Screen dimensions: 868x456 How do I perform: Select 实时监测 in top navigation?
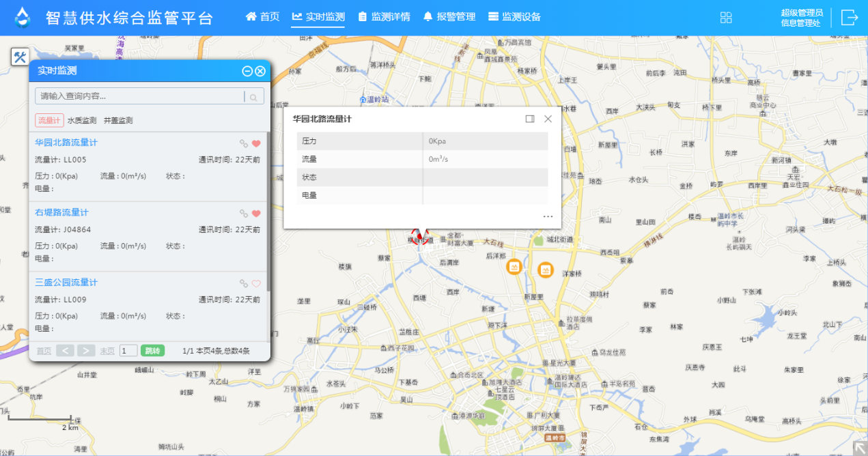pyautogui.click(x=318, y=17)
